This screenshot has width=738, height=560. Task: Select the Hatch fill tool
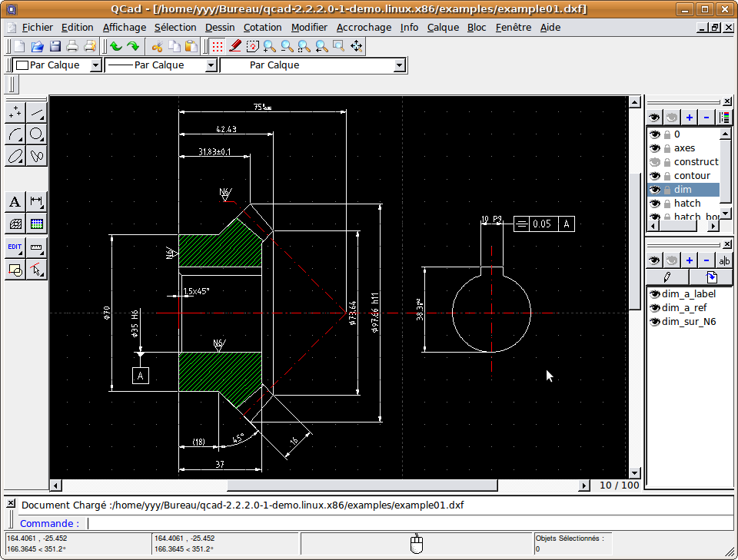15,224
